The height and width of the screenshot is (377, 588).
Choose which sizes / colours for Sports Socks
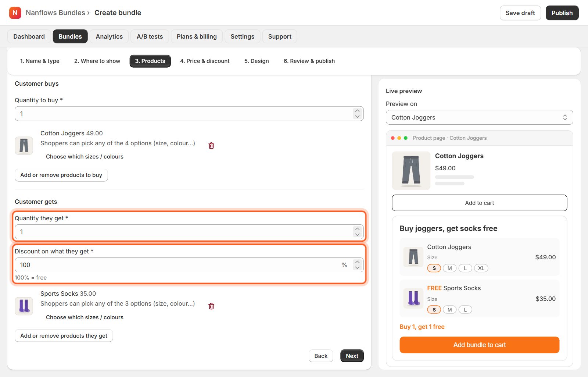85,317
